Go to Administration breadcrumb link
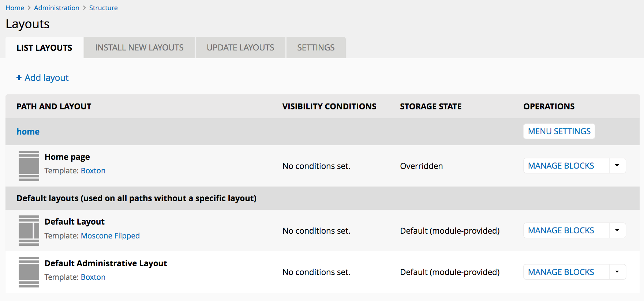 57,8
